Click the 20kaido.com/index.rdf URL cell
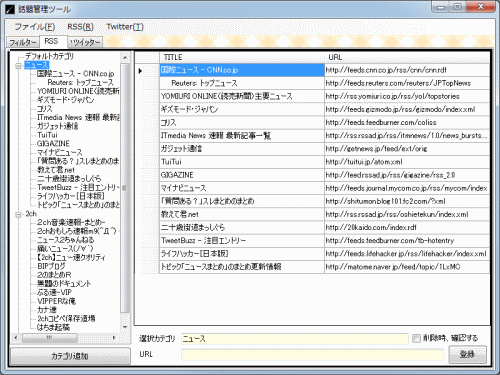The image size is (500, 375). pos(407,227)
